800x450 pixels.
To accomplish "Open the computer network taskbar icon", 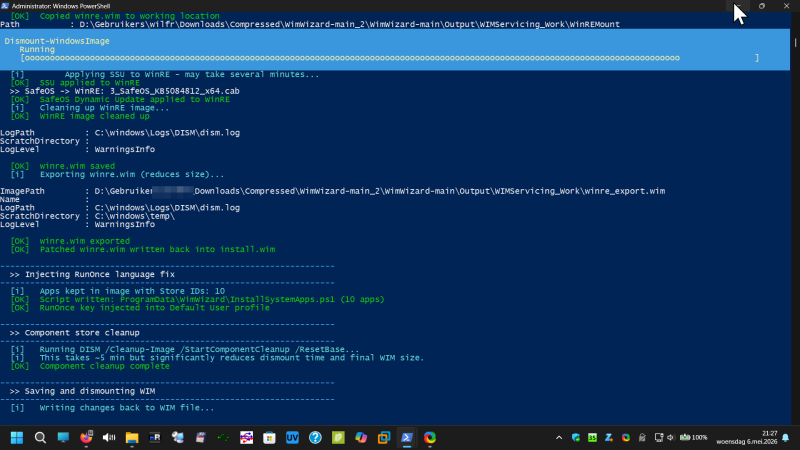I will click(178, 437).
